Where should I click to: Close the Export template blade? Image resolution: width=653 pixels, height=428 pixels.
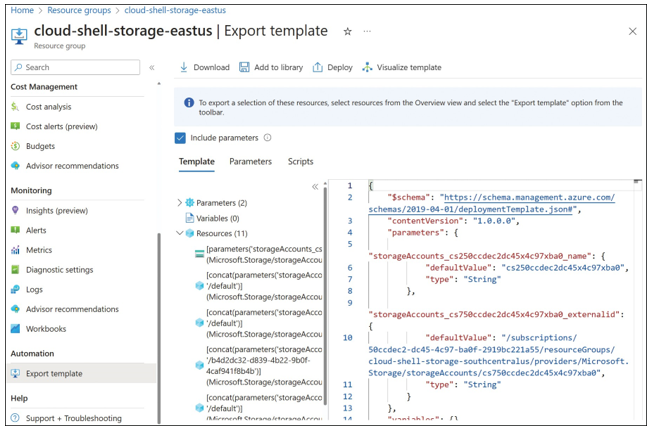pos(632,31)
